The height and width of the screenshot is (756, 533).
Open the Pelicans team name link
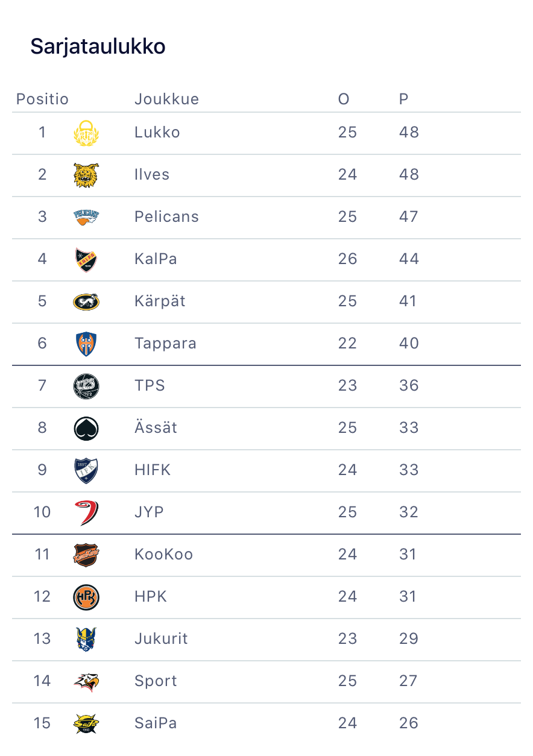pos(166,217)
